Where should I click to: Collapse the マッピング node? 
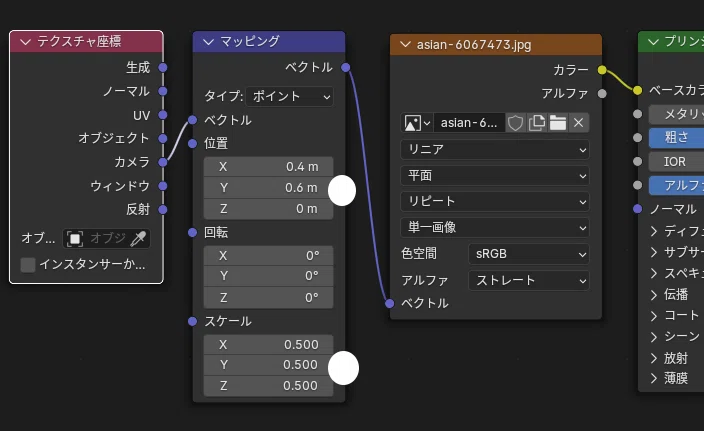point(208,42)
